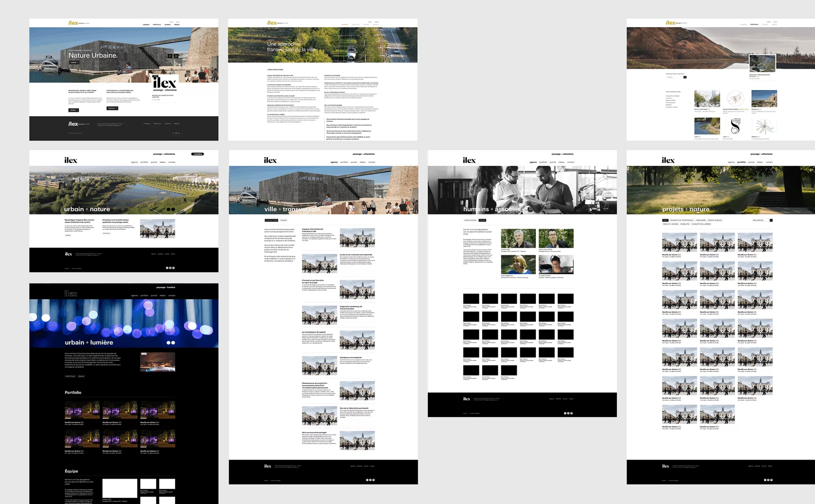815x504 pixels.
Task: Open 'ÉQUIPE' tab on 'humains + associés' page
Action: click(x=482, y=220)
